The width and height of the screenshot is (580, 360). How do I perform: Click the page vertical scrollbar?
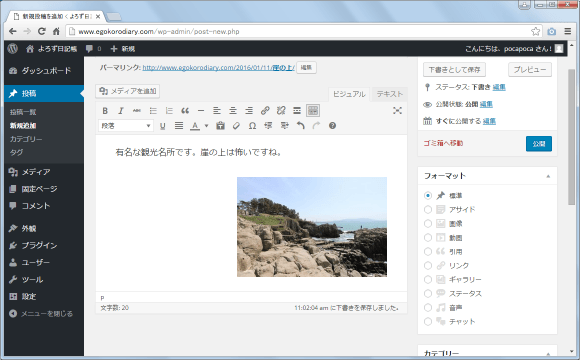click(x=572, y=137)
